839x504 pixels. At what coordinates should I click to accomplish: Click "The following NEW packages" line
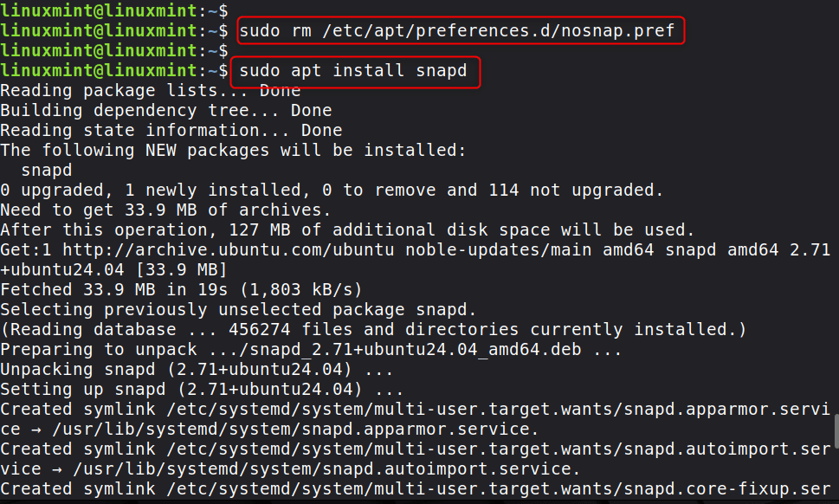coord(234,151)
